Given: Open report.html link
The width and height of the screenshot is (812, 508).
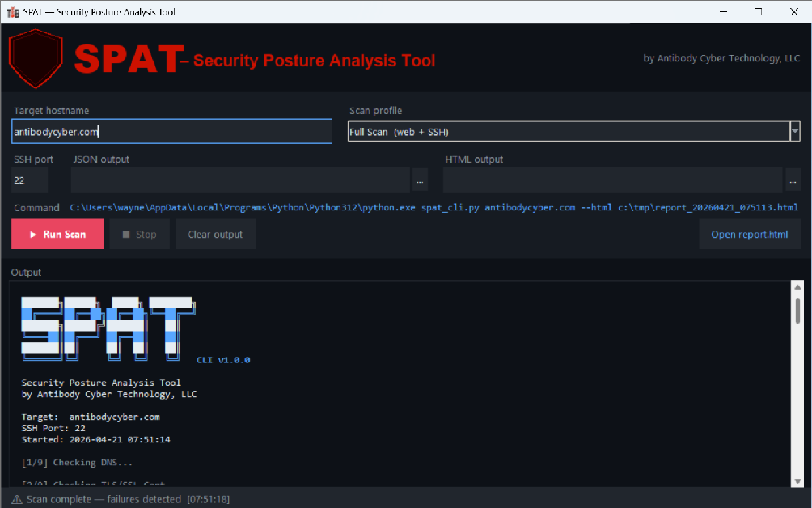Looking at the screenshot, I should 750,234.
